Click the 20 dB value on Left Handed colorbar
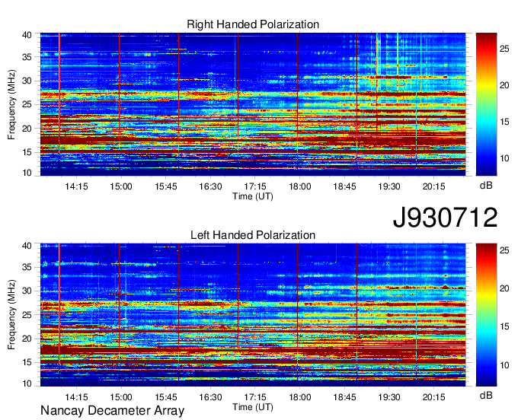The height and width of the screenshot is (420, 518). 504,288
